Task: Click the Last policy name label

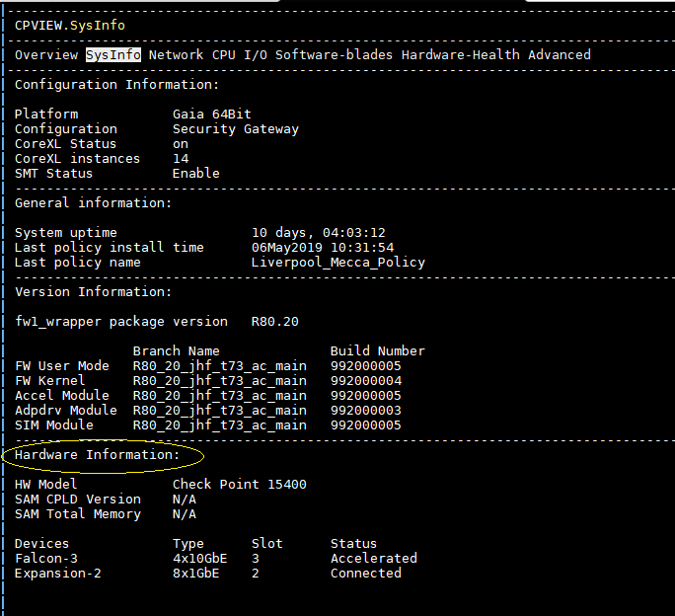Action: click(x=78, y=263)
